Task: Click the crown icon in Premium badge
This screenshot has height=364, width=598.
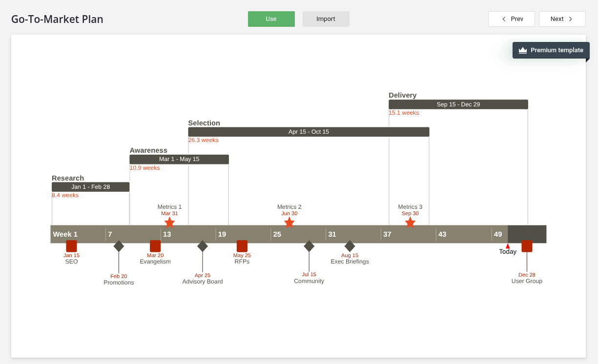Action: point(523,50)
